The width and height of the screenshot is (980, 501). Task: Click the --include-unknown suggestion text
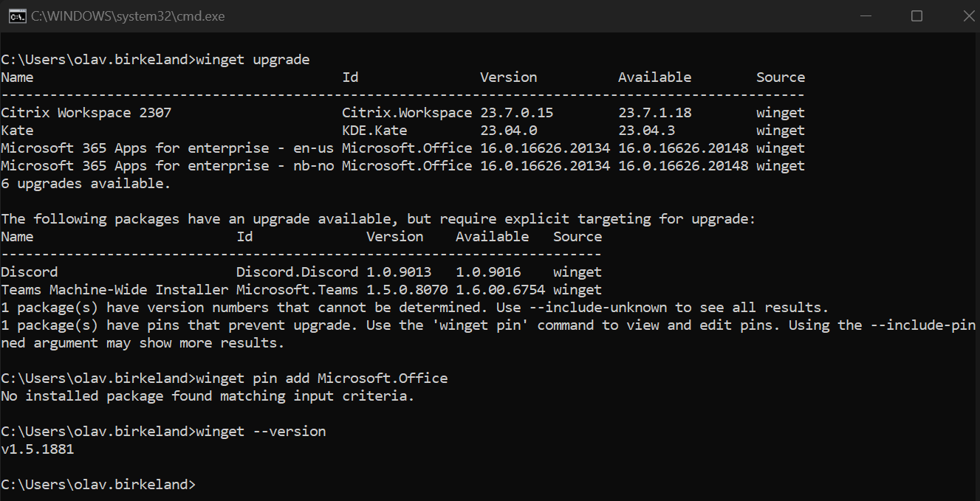[598, 307]
